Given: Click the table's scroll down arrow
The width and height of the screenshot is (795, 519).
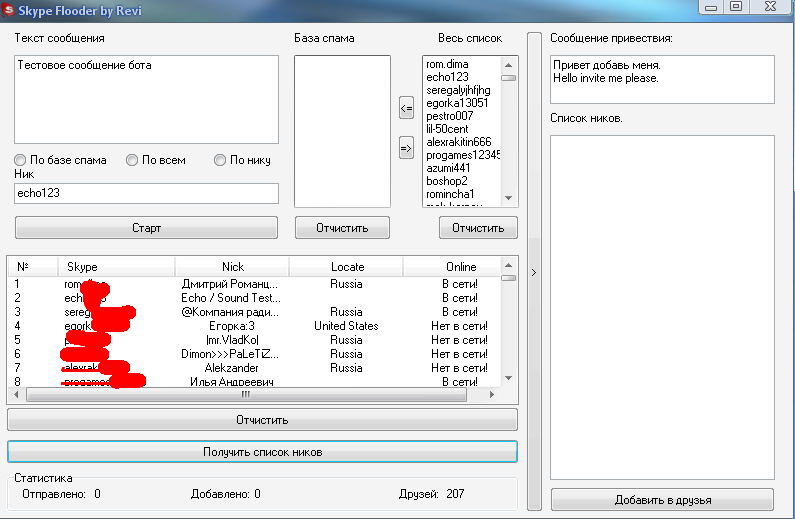Looking at the screenshot, I should [x=509, y=378].
